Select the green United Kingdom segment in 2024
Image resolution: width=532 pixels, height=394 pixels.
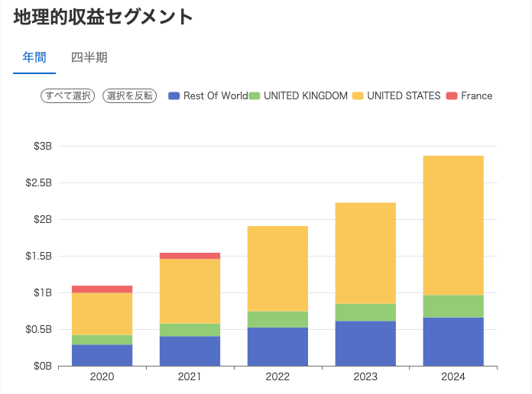453,306
